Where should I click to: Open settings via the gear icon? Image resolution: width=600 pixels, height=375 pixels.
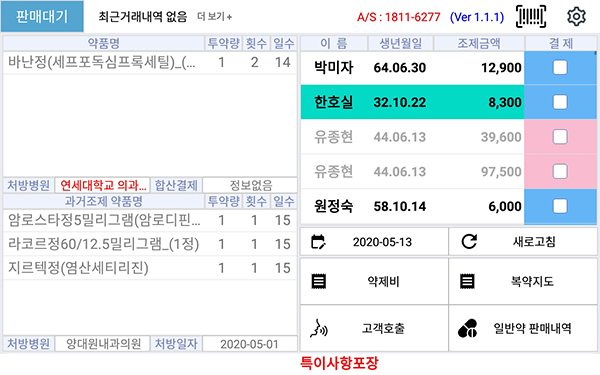pyautogui.click(x=576, y=16)
